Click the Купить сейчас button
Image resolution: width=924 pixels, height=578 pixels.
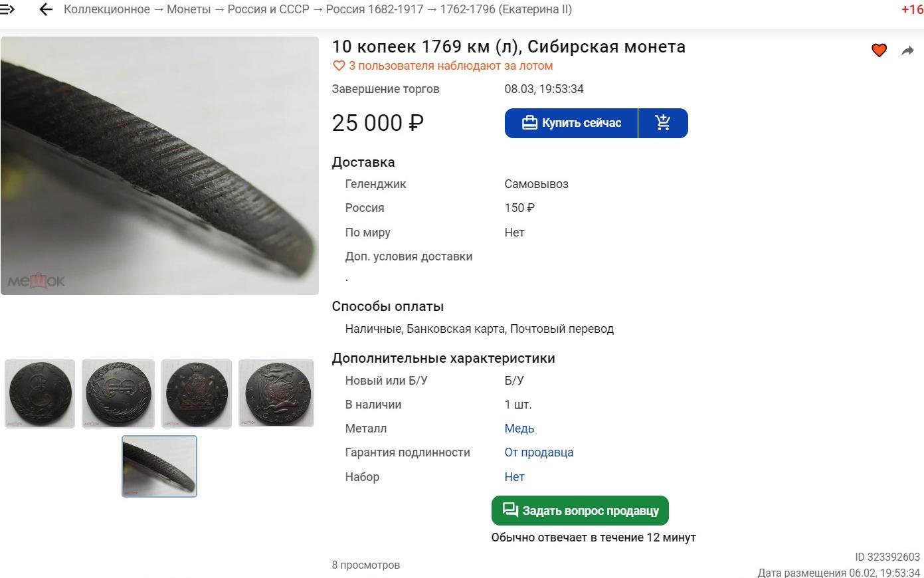click(x=571, y=123)
